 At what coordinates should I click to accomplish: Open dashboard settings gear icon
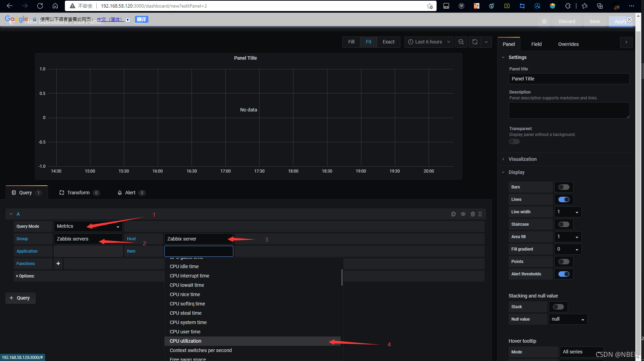pos(544,21)
